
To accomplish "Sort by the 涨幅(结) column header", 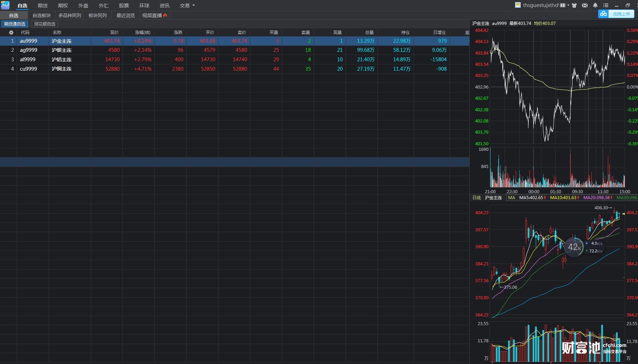I will [143, 33].
